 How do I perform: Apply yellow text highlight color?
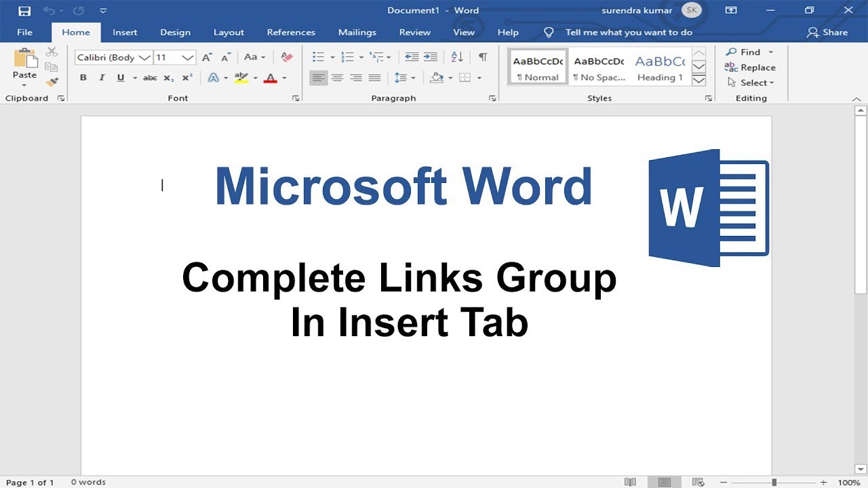pyautogui.click(x=241, y=78)
